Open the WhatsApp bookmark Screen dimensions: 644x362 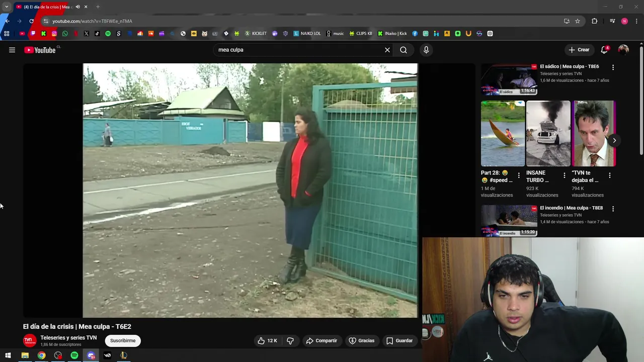(x=65, y=34)
